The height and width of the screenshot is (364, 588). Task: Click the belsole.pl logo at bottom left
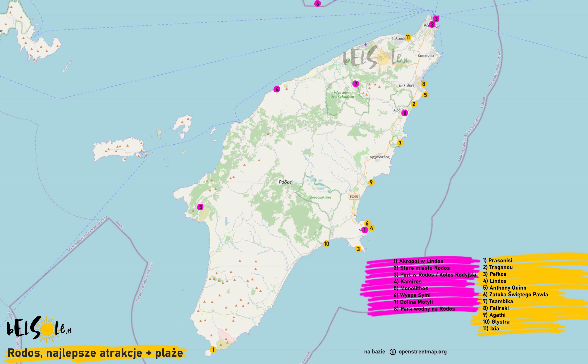coord(39,329)
